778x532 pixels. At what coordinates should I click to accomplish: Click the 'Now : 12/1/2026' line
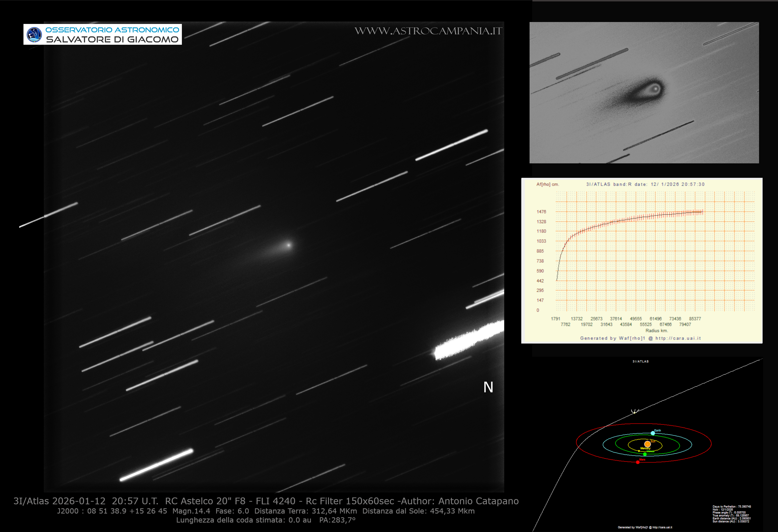click(723, 510)
